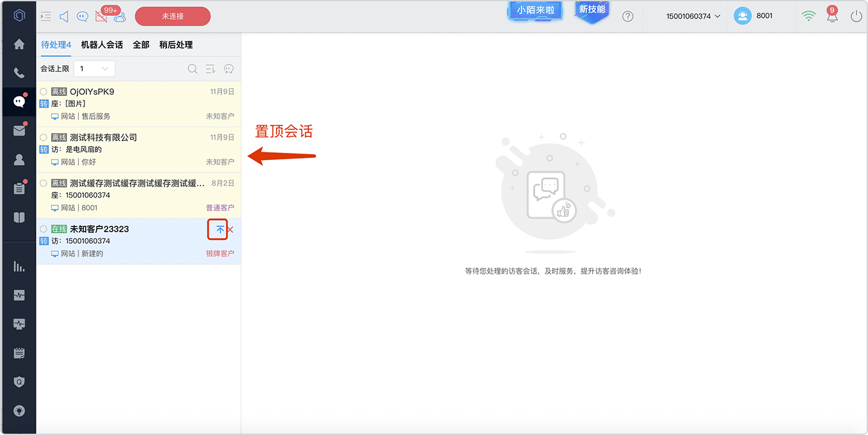Click the new conversation bubble icon
The image size is (868, 435).
(x=229, y=69)
